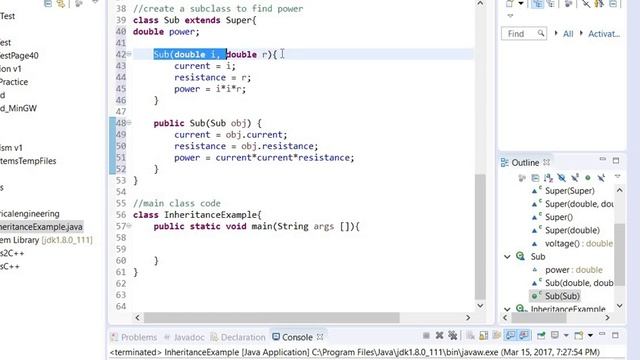The width and height of the screenshot is (640, 360).
Task: Toggle show console on standard error change
Action: (x=524, y=336)
